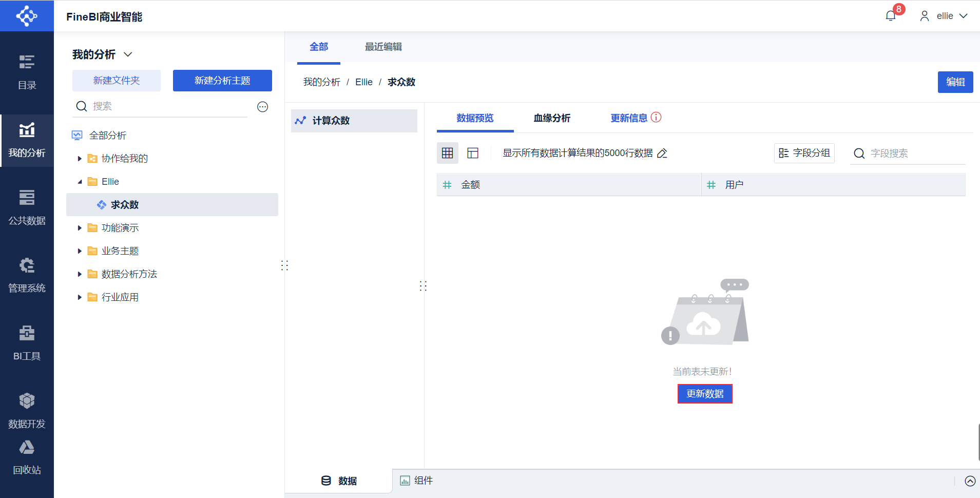The width and height of the screenshot is (980, 498).
Task: Edit the displayed row count pencil icon
Action: 662,153
